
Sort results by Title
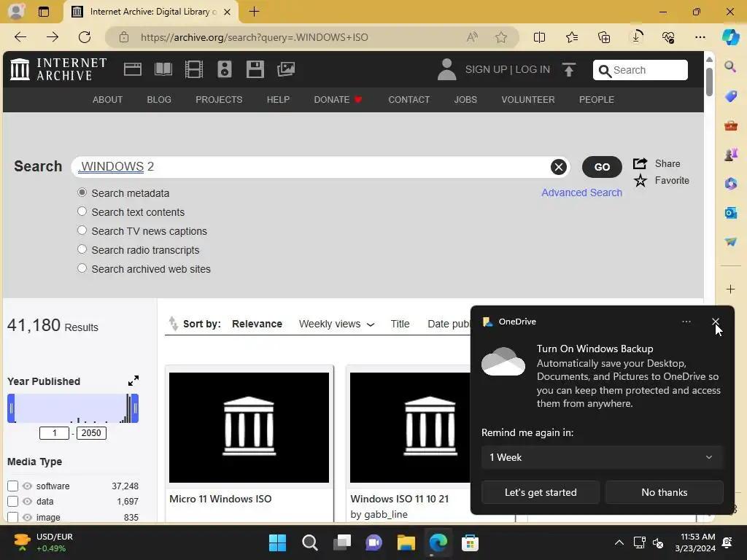[x=400, y=324]
